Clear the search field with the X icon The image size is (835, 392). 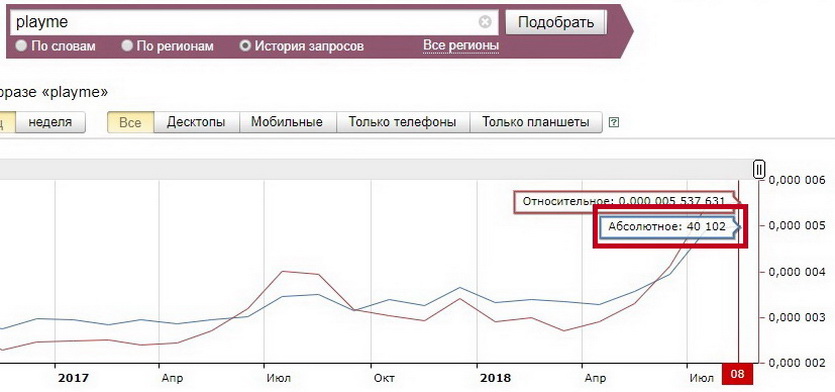tap(485, 22)
